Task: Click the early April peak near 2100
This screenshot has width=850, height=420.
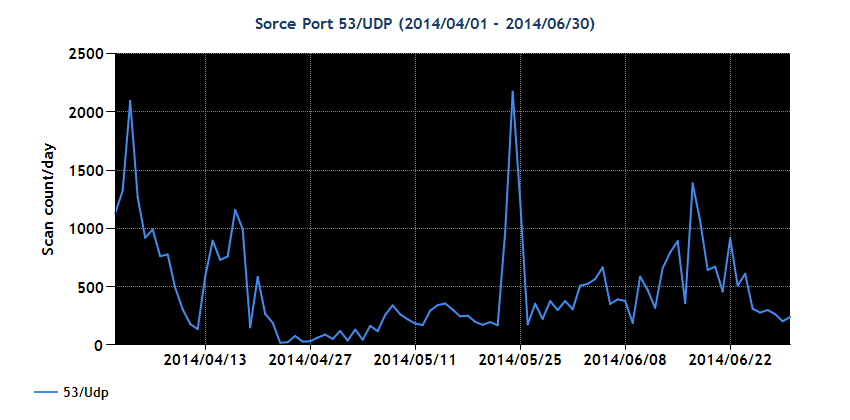Action: [130, 101]
